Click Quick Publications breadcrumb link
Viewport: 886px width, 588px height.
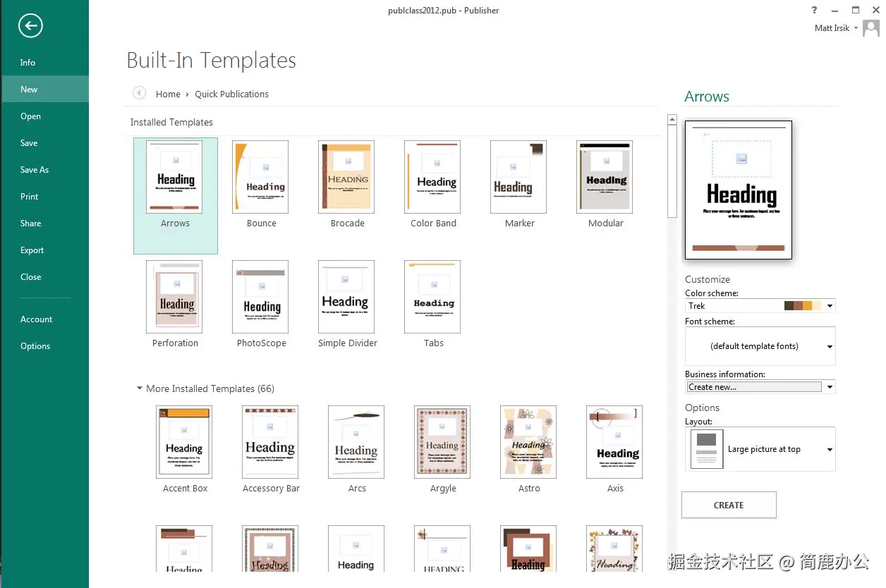coord(231,94)
